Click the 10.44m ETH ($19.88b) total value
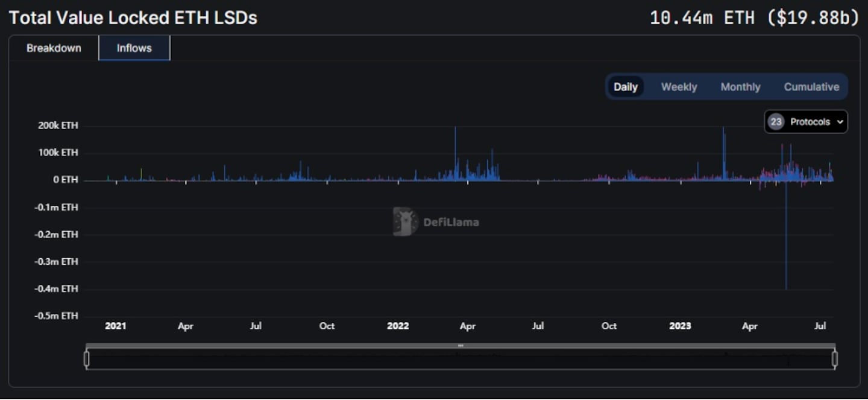The height and width of the screenshot is (400, 868). pyautogui.click(x=755, y=17)
